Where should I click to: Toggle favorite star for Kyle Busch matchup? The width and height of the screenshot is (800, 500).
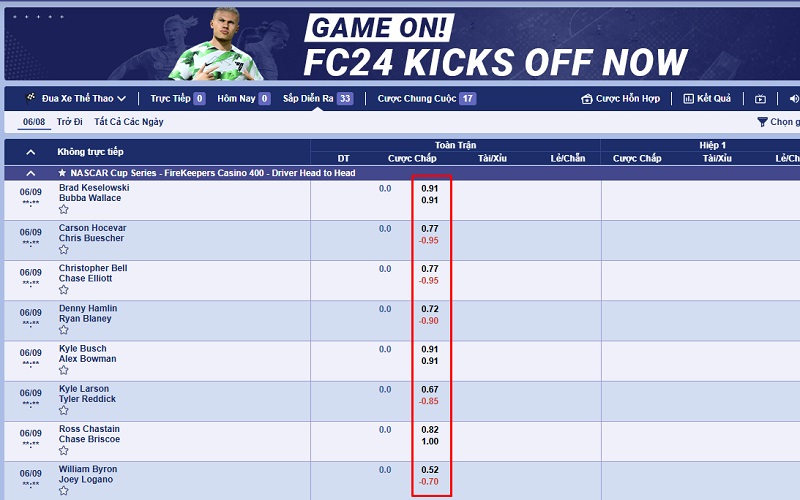pyautogui.click(x=64, y=370)
